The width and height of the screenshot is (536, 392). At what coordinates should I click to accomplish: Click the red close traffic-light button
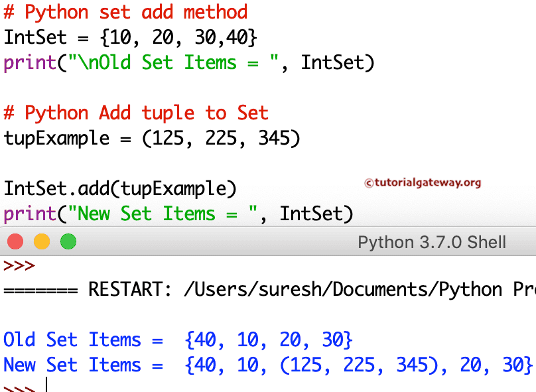(15, 241)
